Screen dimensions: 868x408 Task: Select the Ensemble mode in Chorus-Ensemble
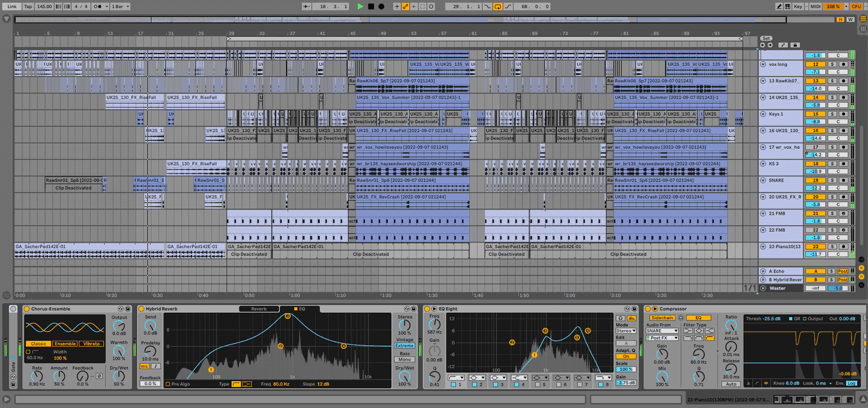pos(65,344)
